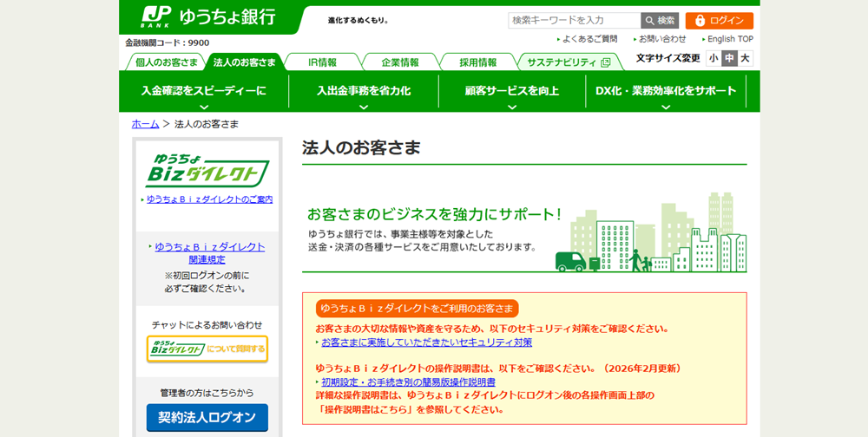Set font size to 大
Viewport: 868px width, 437px height.
pos(745,58)
